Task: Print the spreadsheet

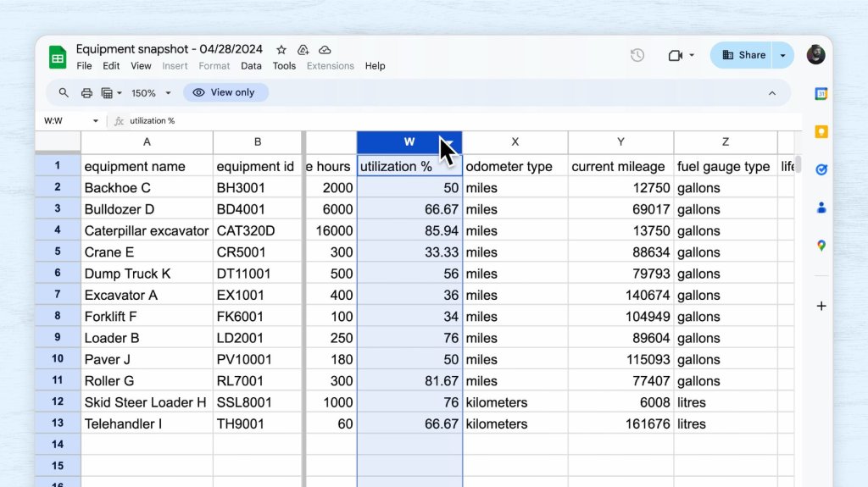Action: pos(86,93)
